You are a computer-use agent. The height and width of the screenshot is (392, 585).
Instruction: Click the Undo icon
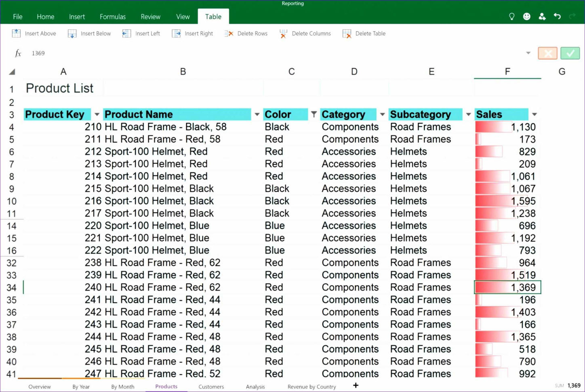point(557,17)
